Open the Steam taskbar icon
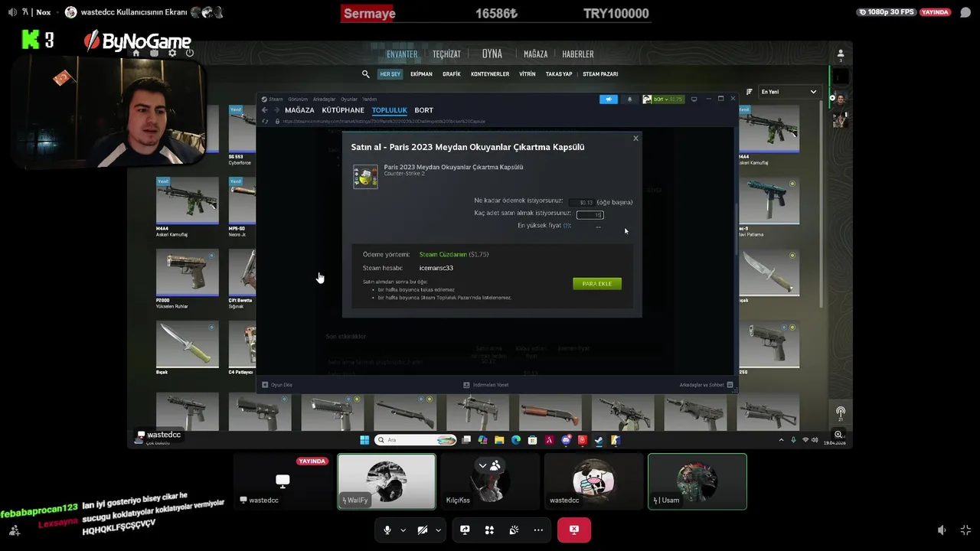980x551 pixels. tap(599, 440)
